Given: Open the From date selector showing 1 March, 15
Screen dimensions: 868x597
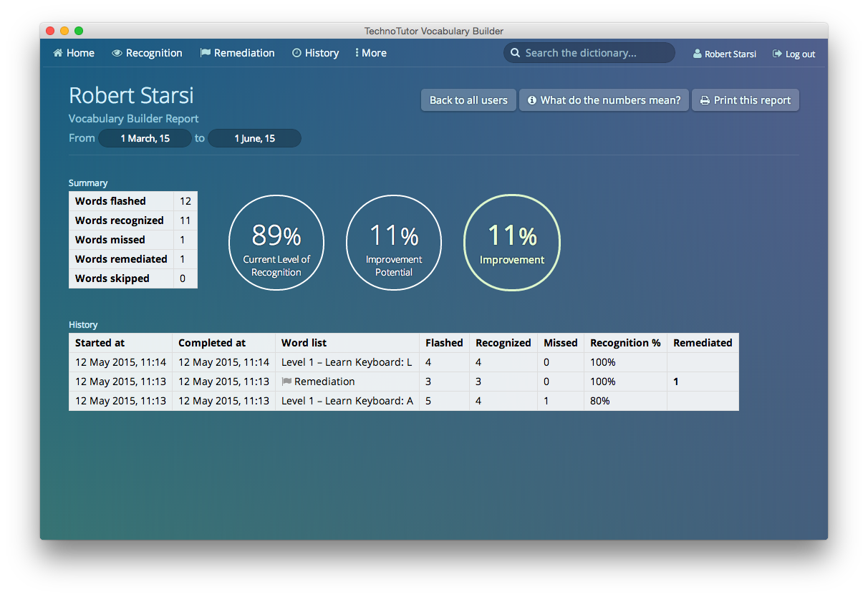Looking at the screenshot, I should [145, 137].
